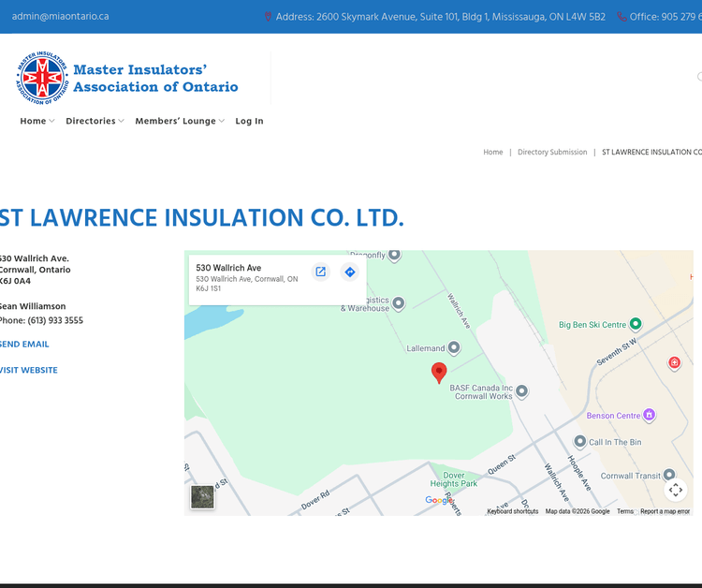Toggle the map camera controls button

click(676, 490)
